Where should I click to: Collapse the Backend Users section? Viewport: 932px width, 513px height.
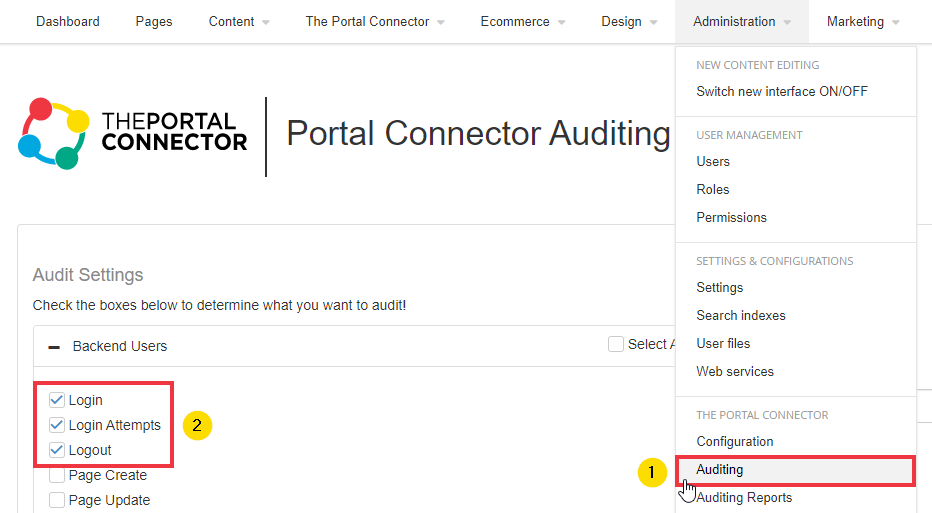pyautogui.click(x=54, y=347)
